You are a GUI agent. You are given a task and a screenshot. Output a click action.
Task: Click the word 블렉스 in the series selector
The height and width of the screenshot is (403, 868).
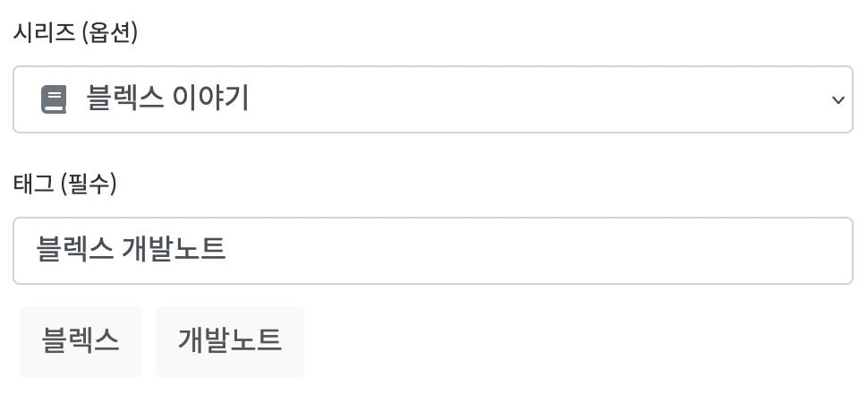point(124,99)
